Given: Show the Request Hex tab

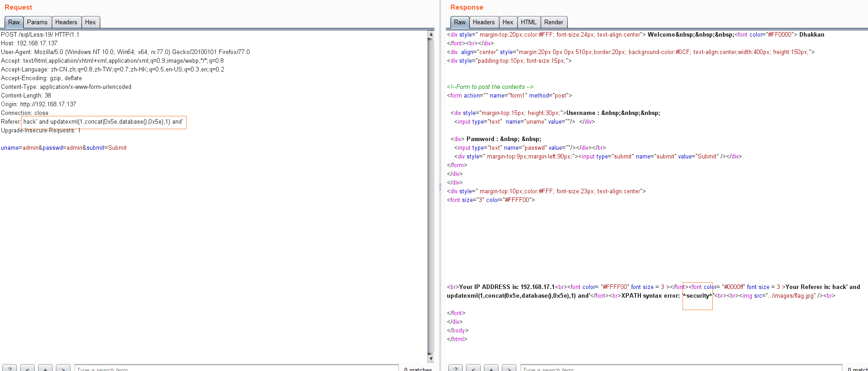Looking at the screenshot, I should [x=91, y=22].
